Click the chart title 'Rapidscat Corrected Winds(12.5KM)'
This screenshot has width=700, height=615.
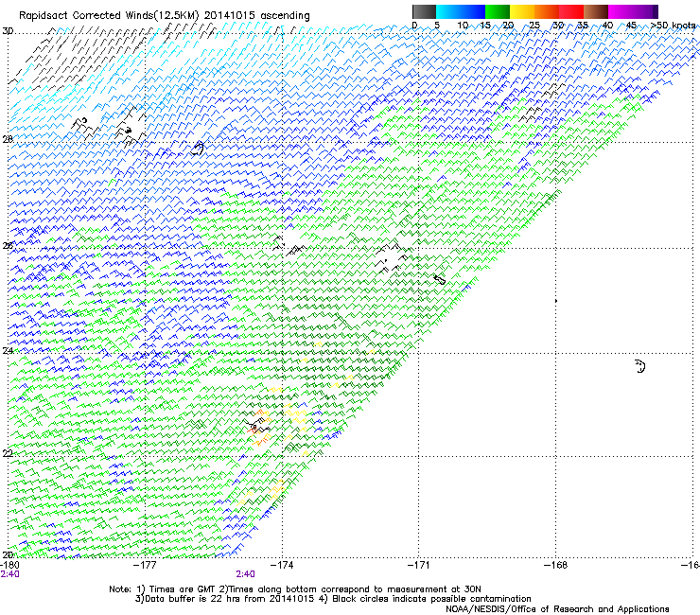pyautogui.click(x=109, y=16)
